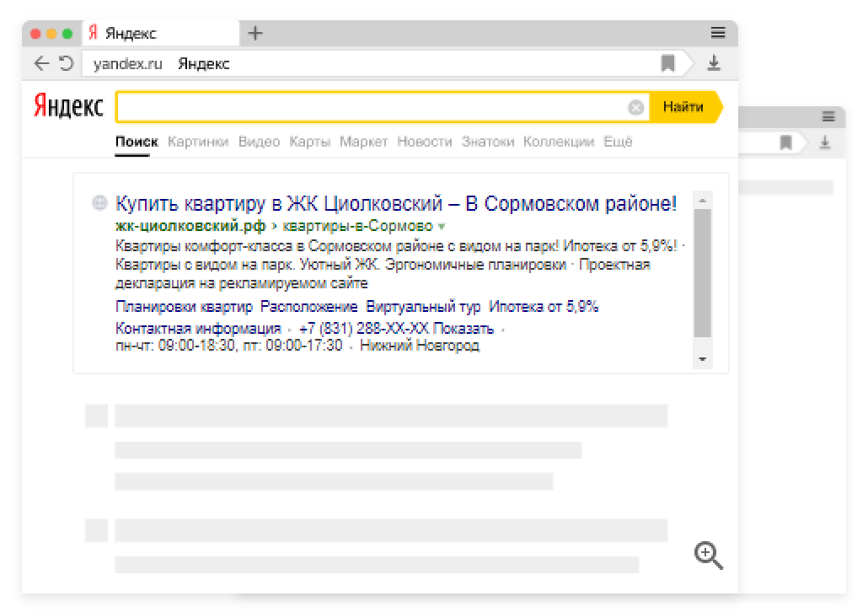Screen dimensions: 868x612
Task: Click the globe favicon beside the ad title
Action: click(99, 202)
